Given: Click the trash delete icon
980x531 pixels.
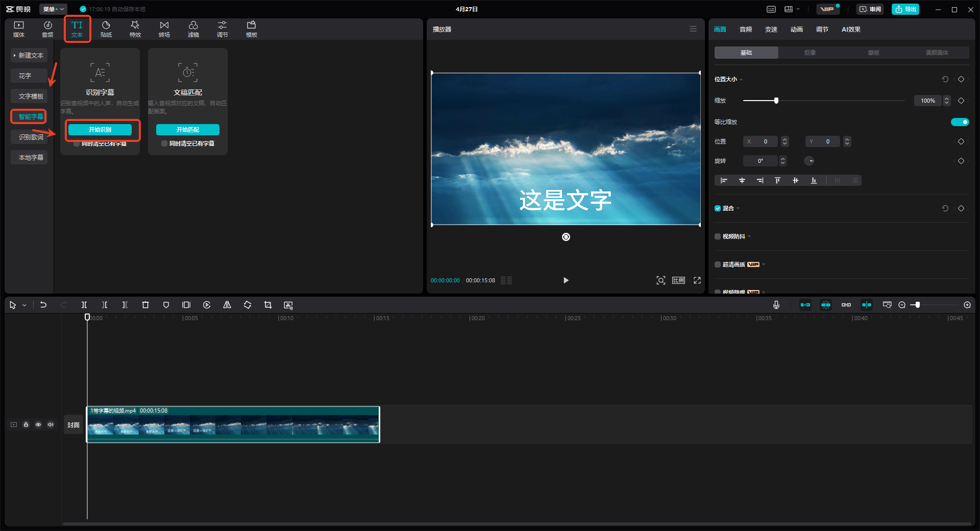Looking at the screenshot, I should (x=145, y=305).
